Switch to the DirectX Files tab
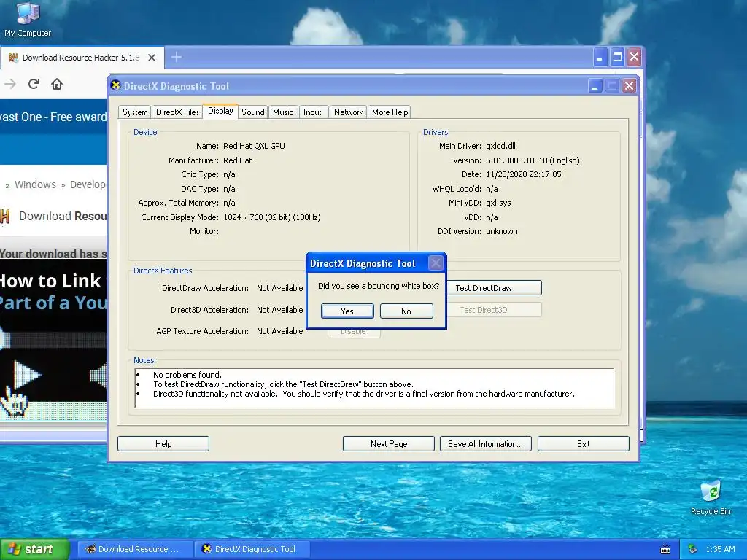Screen dimensions: 747x560 point(178,112)
